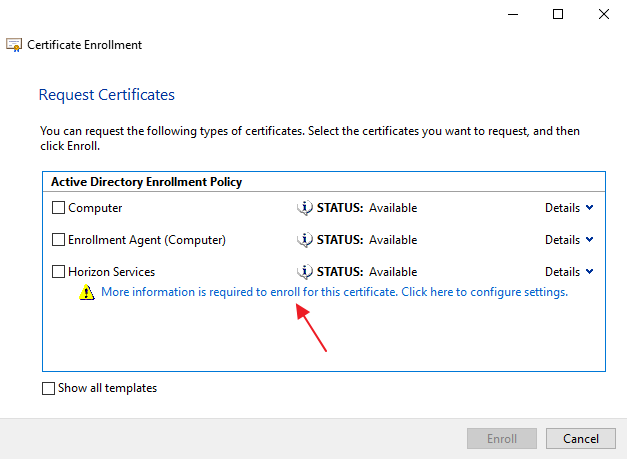Select the Enrollment Agent (Computer) checkbox
This screenshot has width=627, height=459.
[58, 240]
